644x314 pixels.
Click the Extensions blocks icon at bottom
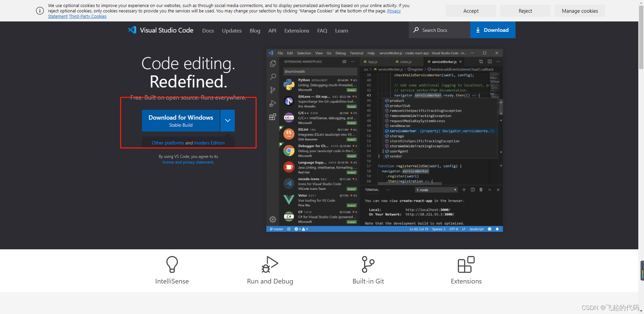[x=466, y=264]
